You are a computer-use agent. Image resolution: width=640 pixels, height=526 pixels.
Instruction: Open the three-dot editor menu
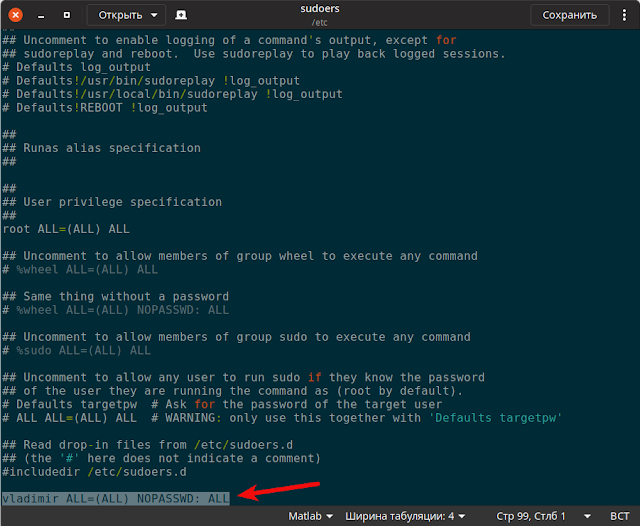[x=624, y=15]
